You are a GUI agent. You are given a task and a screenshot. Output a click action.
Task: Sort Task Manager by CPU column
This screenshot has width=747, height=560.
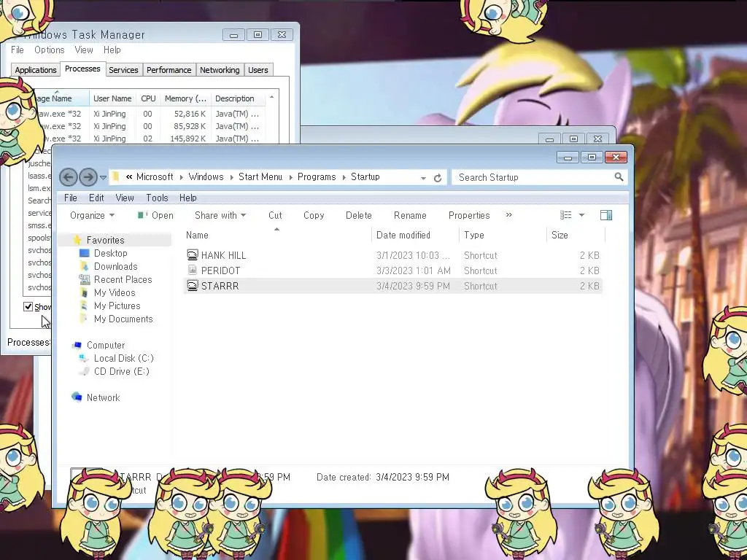pyautogui.click(x=148, y=98)
